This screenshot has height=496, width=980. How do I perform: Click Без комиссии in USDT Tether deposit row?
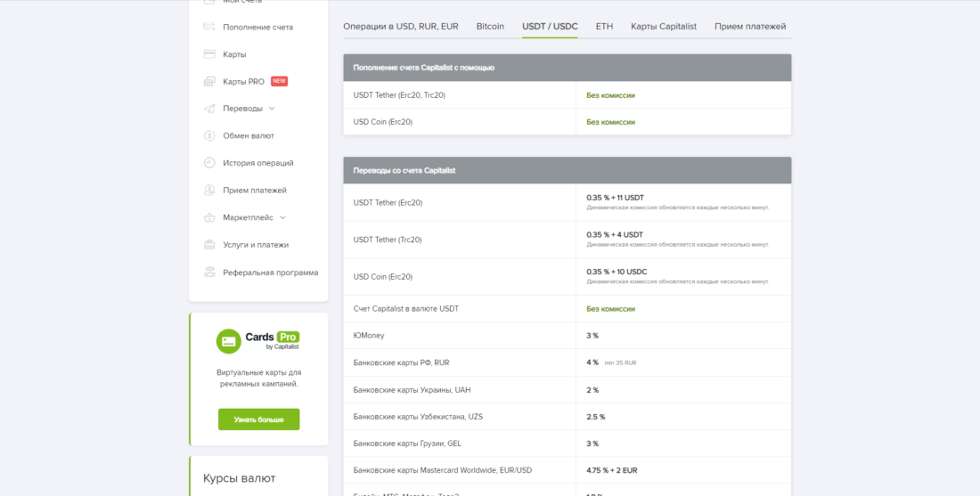(x=610, y=95)
